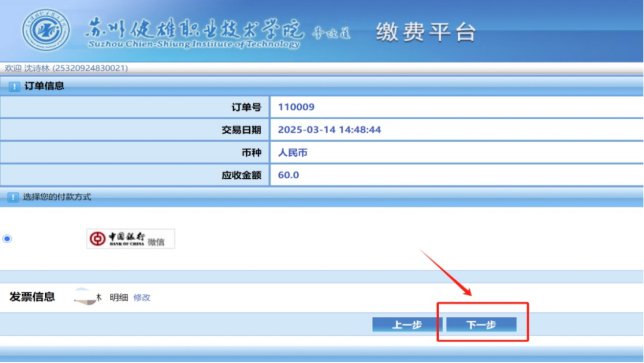
Task: Click the 缴费平台 page title
Action: click(x=426, y=32)
